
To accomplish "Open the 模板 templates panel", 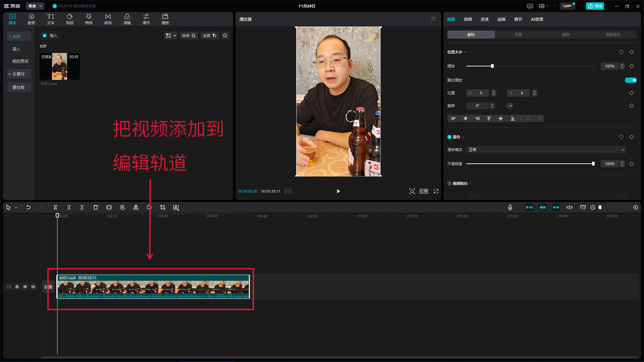I will [x=165, y=19].
